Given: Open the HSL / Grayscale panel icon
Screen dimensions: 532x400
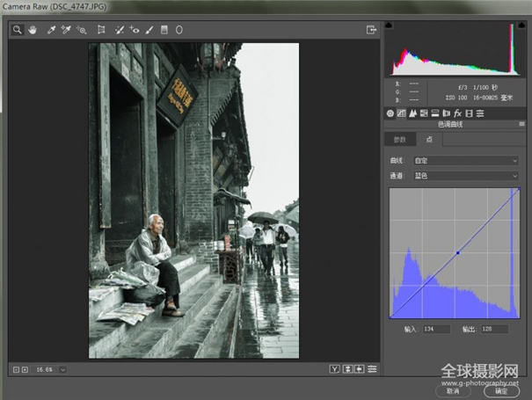Looking at the screenshot, I should 424,113.
